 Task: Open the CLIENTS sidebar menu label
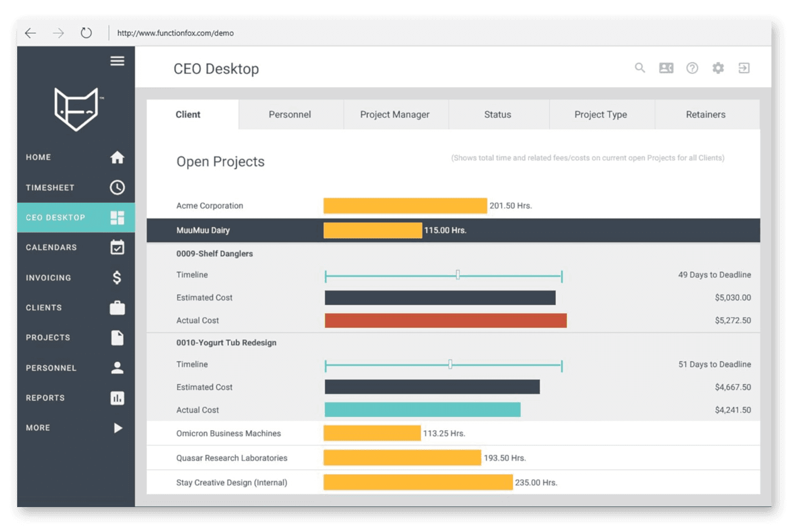point(44,308)
